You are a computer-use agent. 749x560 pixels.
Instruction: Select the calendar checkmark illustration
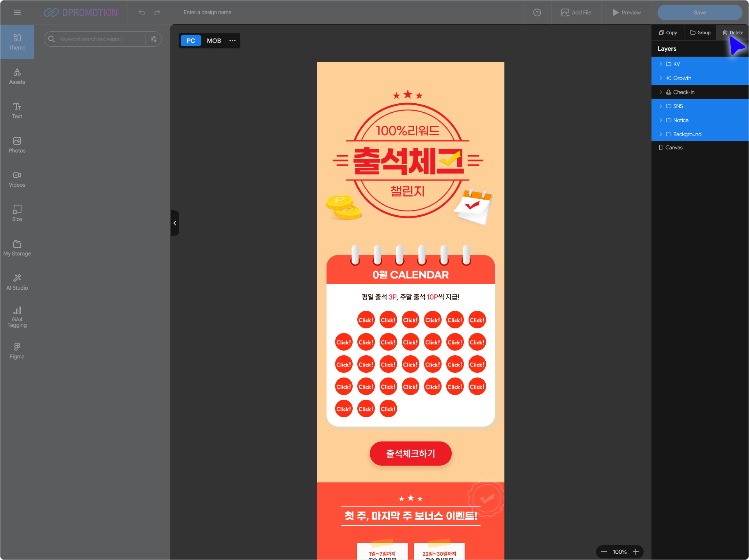(x=473, y=207)
